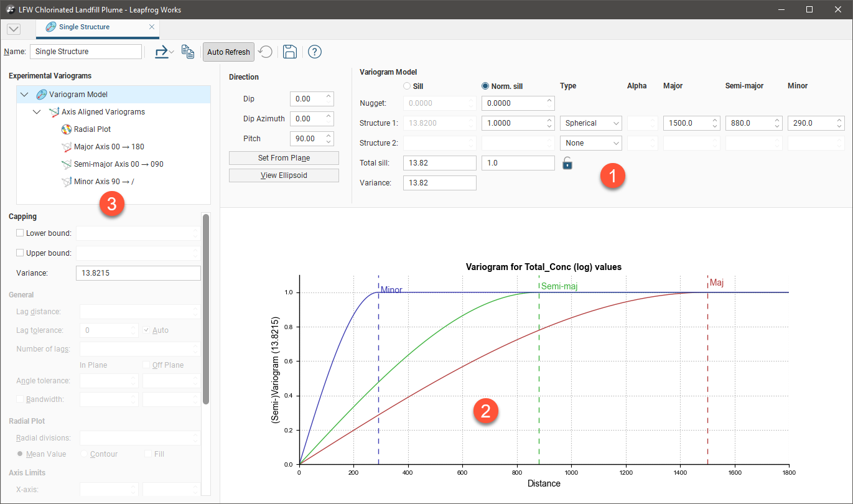
Task: Enable the Upper bound capping checkbox
Action: [x=20, y=253]
